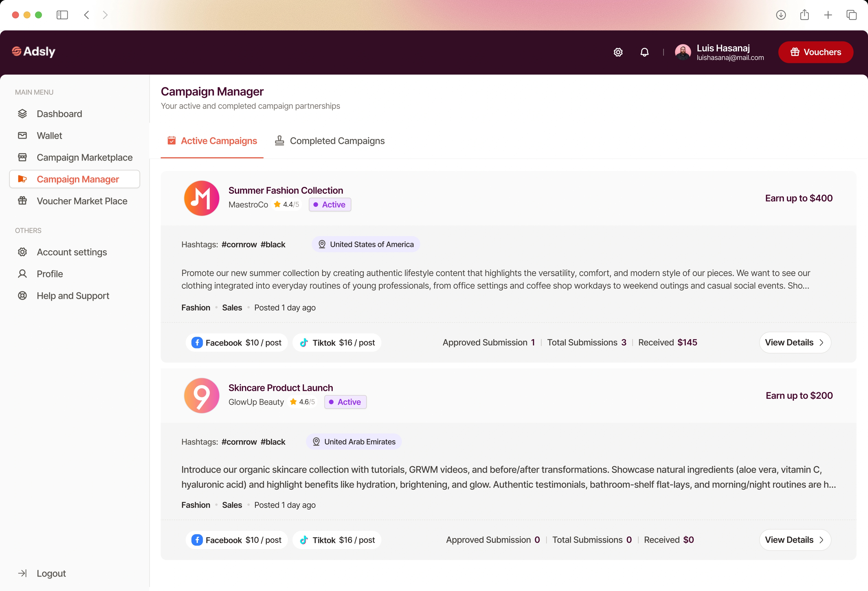Open Campaign Marketplace in sidebar
This screenshot has width=868, height=591.
[x=84, y=157]
